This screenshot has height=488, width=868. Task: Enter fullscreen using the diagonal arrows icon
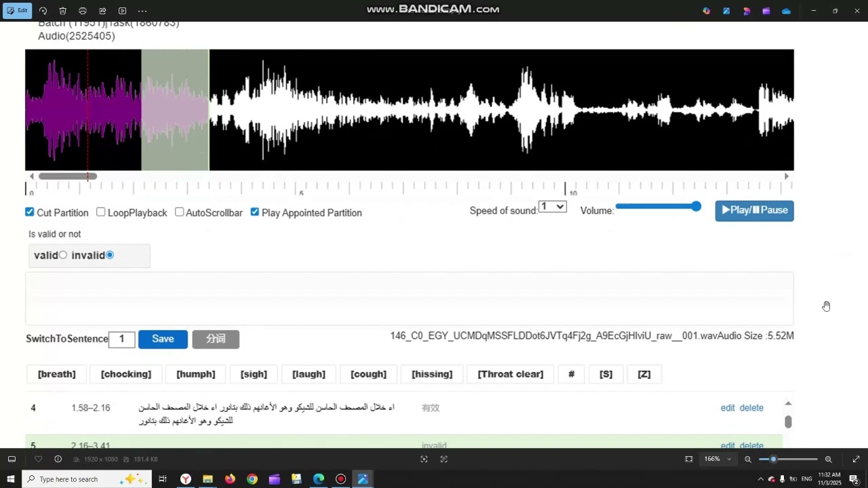856,459
